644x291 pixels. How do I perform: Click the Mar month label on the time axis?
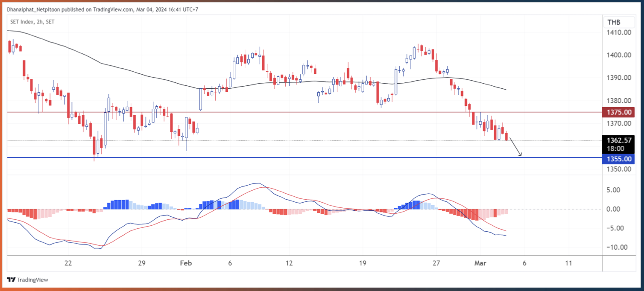click(x=481, y=263)
